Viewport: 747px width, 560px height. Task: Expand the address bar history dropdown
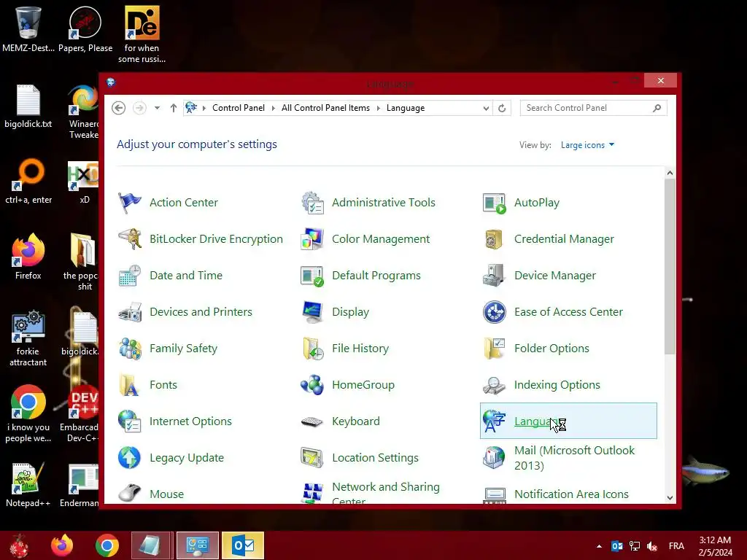coord(485,109)
